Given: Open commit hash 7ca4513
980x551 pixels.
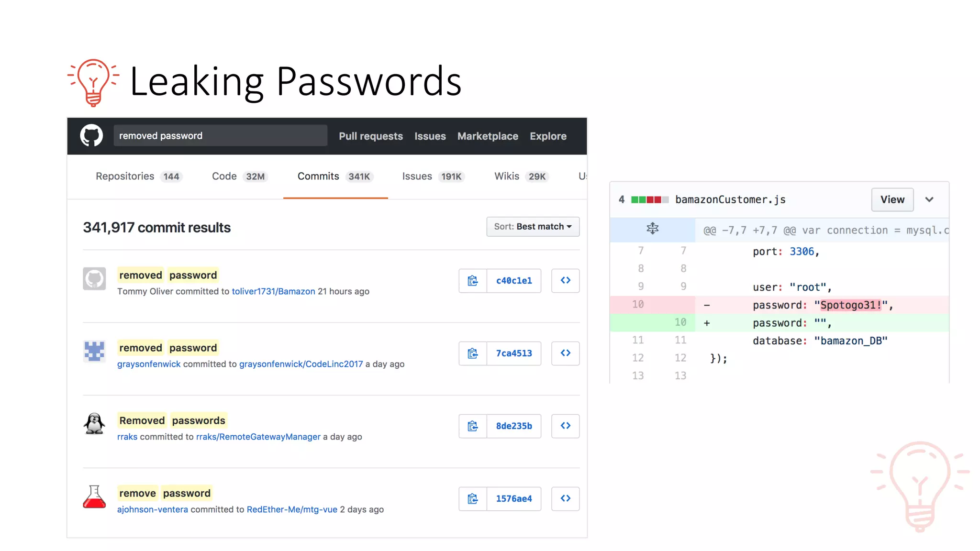Looking at the screenshot, I should (514, 353).
